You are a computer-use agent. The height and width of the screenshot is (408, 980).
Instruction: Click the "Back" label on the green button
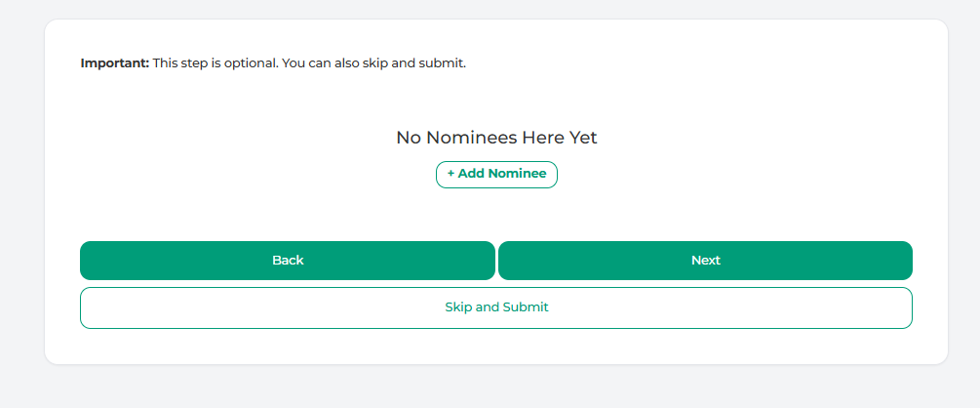(x=288, y=261)
